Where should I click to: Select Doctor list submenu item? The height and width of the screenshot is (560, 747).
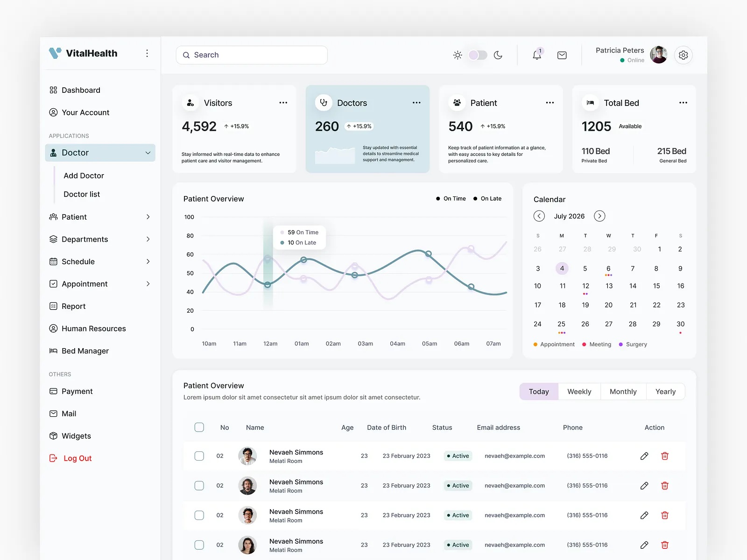click(x=82, y=194)
